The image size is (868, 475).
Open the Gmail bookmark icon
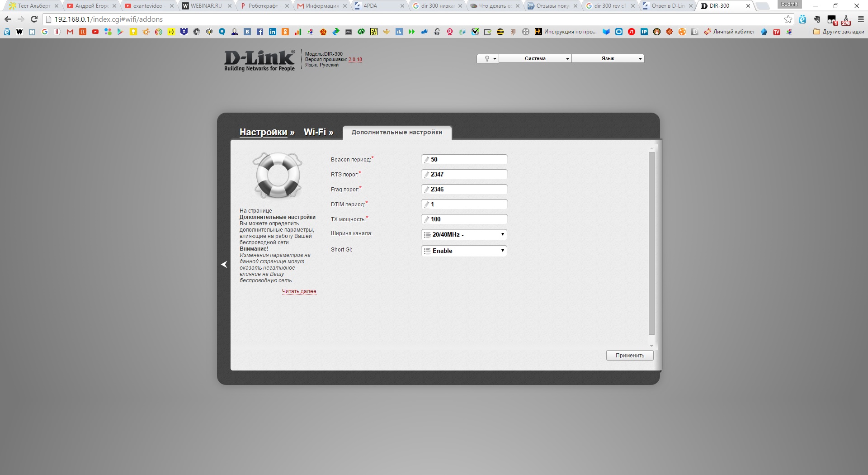click(x=70, y=32)
